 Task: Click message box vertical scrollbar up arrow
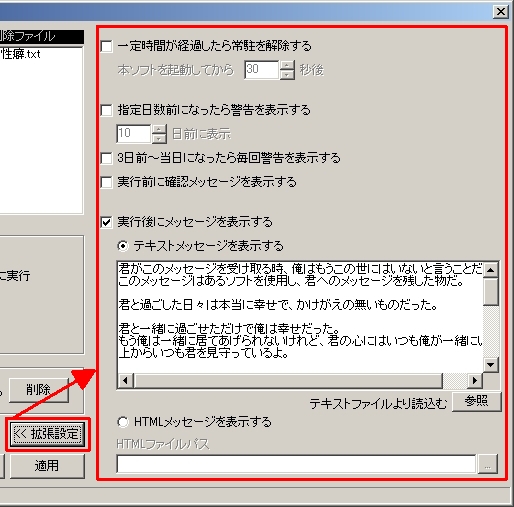491,269
